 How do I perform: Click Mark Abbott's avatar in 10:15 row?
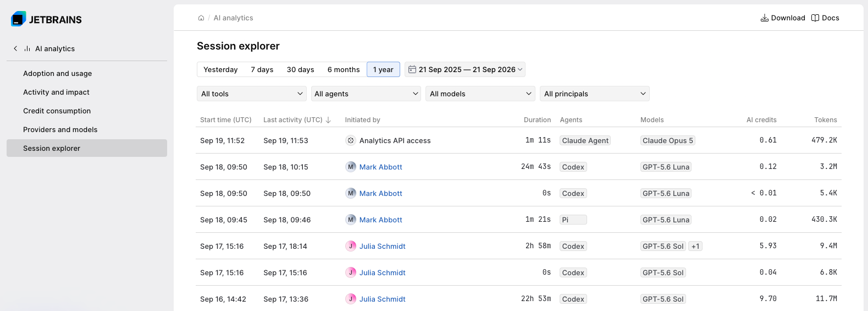point(351,167)
